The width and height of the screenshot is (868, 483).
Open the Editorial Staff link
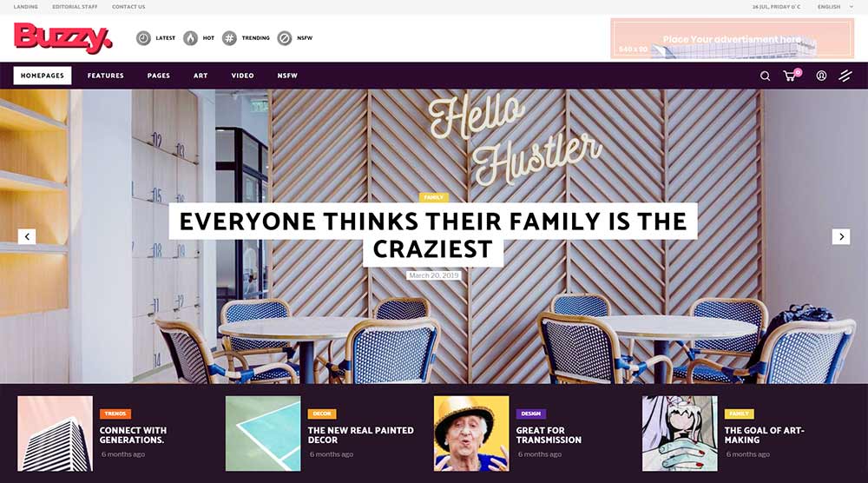click(x=75, y=7)
